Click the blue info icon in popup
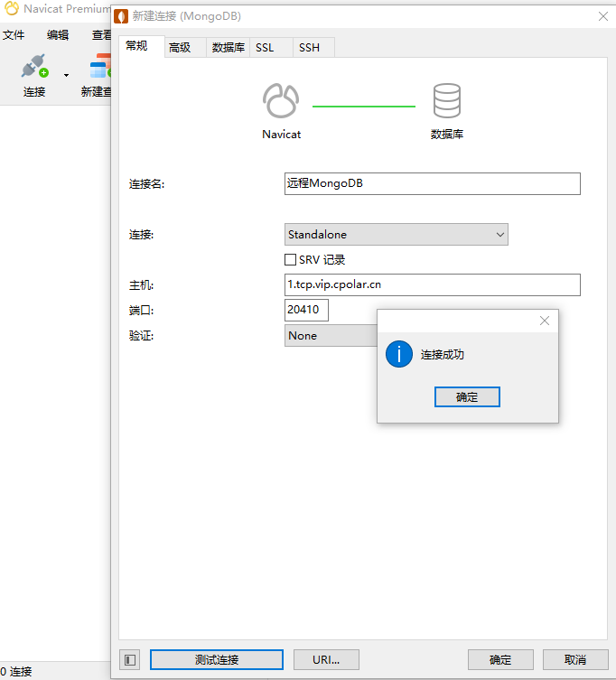 398,355
